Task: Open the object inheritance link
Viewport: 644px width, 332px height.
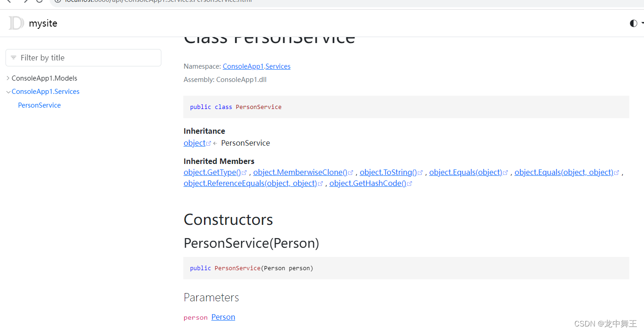Action: click(x=194, y=143)
